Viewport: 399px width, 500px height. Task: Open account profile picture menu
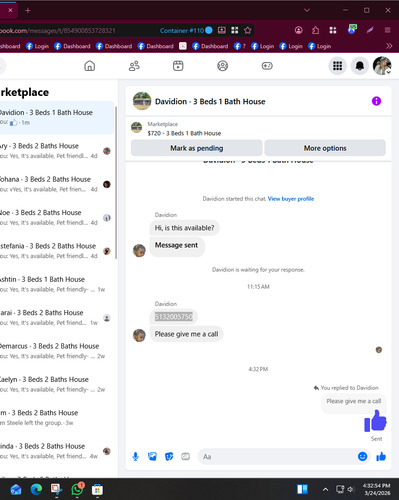coord(382,66)
